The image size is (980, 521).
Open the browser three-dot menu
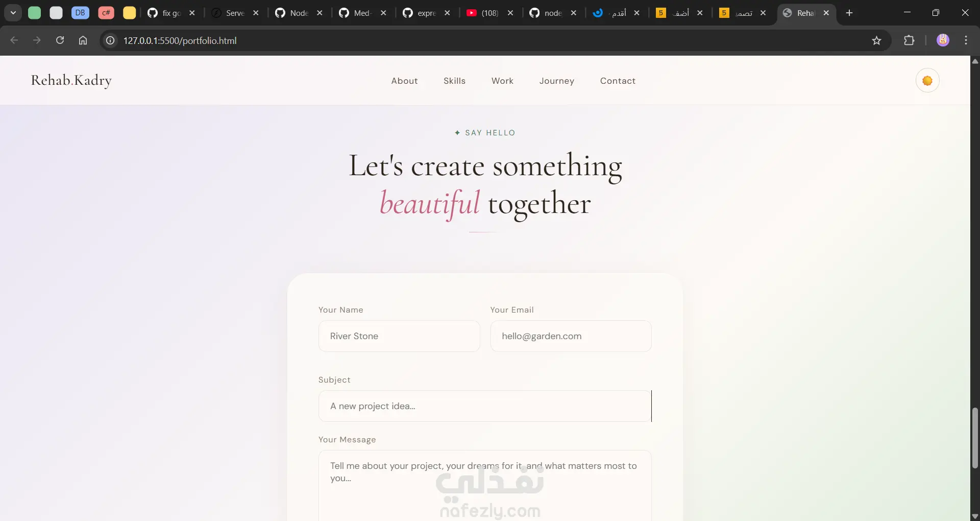tap(966, 40)
